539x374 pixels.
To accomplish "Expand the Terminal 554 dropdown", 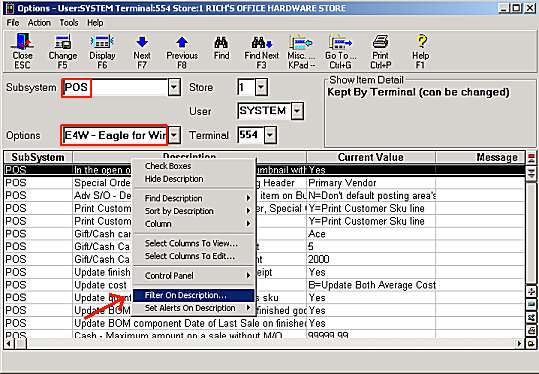I will 270,135.
